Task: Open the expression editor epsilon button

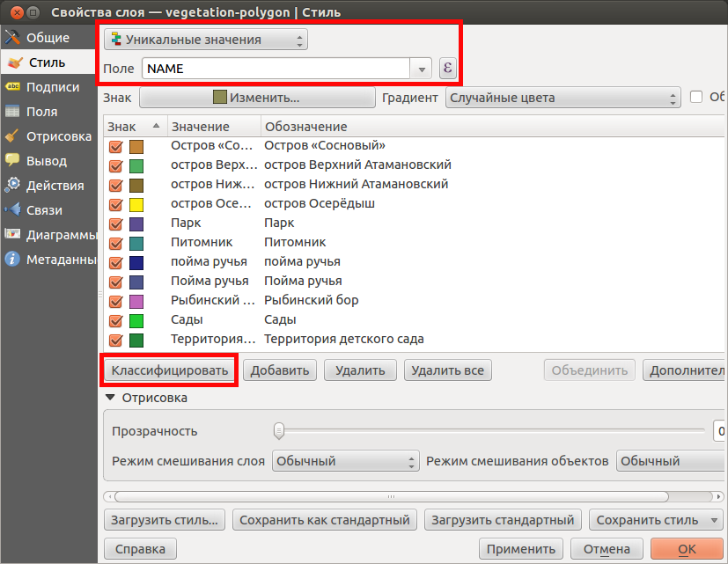Action: tap(447, 69)
